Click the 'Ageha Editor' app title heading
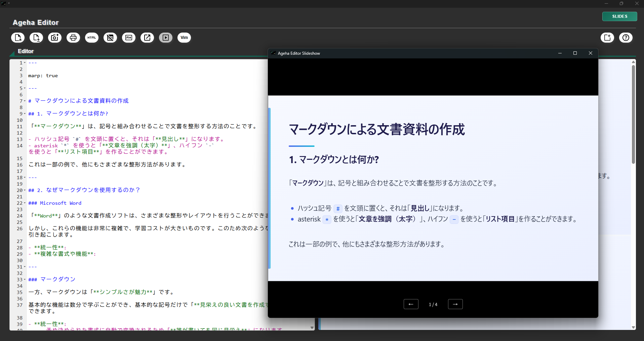 [x=36, y=22]
